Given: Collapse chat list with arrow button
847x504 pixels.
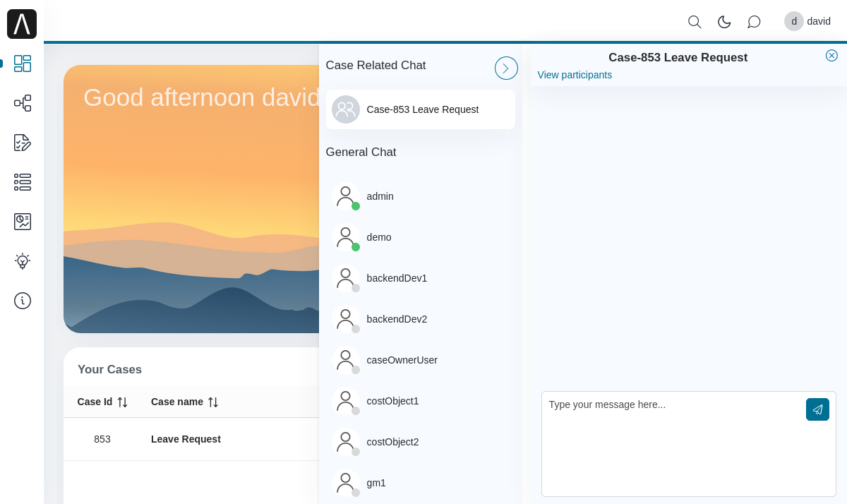Looking at the screenshot, I should click(506, 68).
